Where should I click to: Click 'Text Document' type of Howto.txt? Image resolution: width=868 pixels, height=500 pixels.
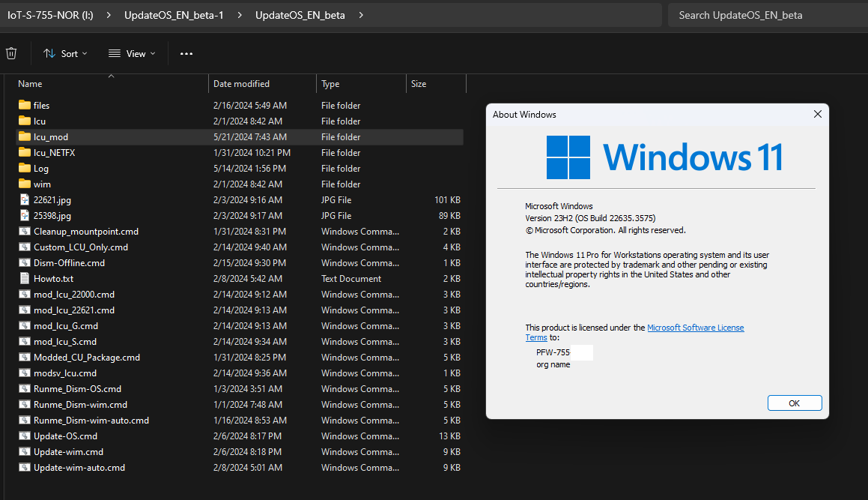(x=351, y=278)
